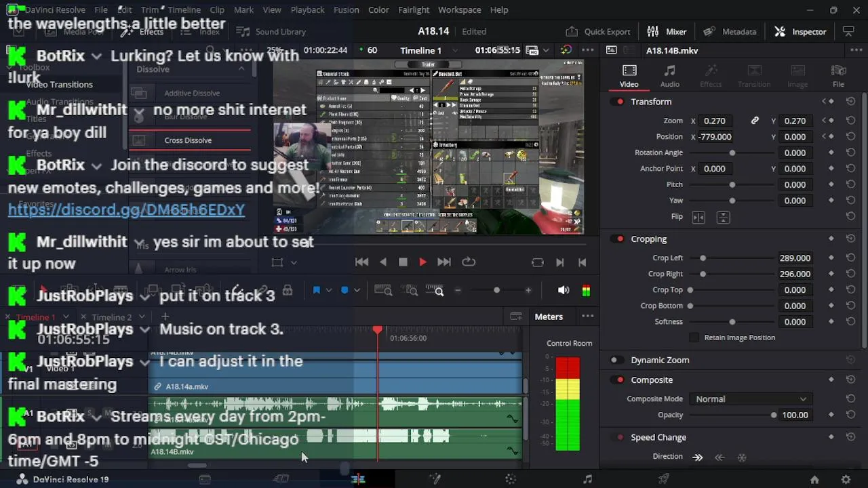Stop playback in the viewer
The image size is (868, 488).
(403, 262)
